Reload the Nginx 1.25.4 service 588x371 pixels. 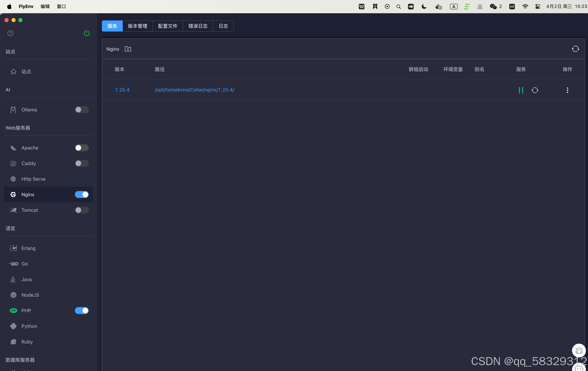click(535, 90)
